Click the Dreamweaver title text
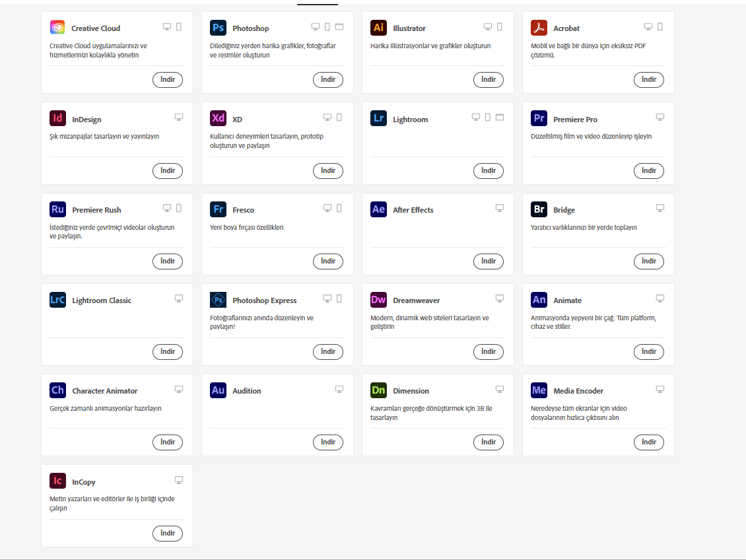This screenshot has height=560, width=746. click(x=417, y=300)
